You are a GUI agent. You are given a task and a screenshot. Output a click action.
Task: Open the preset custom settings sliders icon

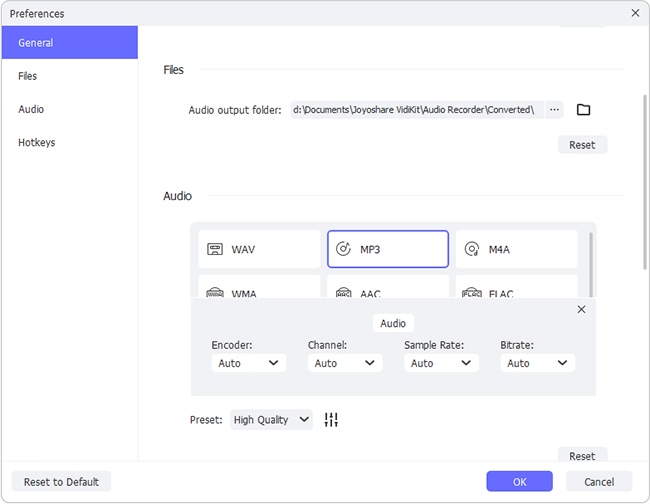point(331,419)
